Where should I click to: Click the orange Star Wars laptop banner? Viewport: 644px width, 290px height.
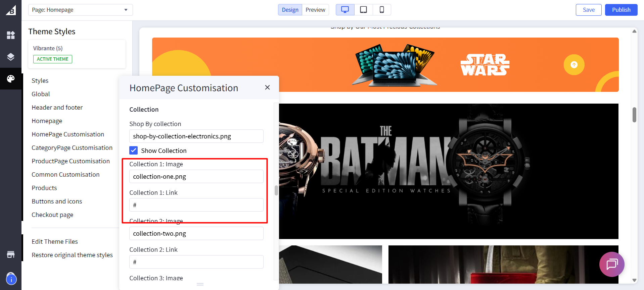385,65
